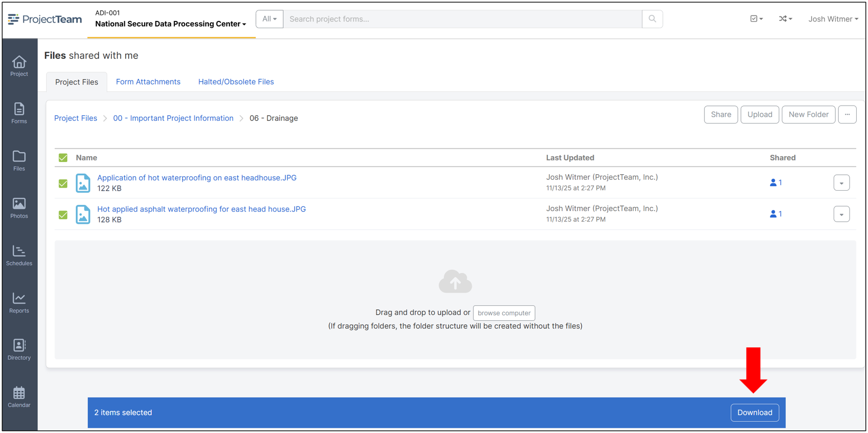This screenshot has height=433, width=868.
Task: Switch to the Halted/Obsolete Files tab
Action: click(x=236, y=82)
